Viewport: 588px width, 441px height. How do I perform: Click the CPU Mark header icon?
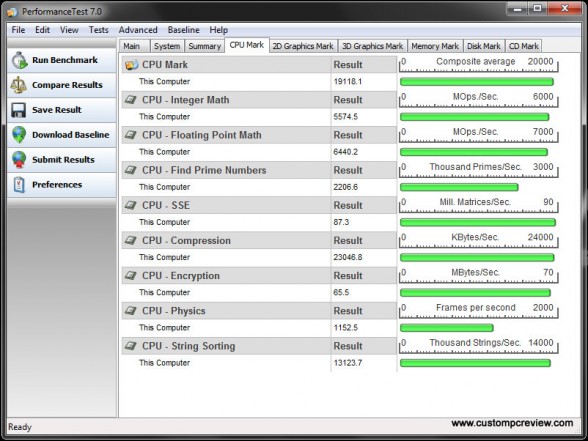[x=132, y=65]
